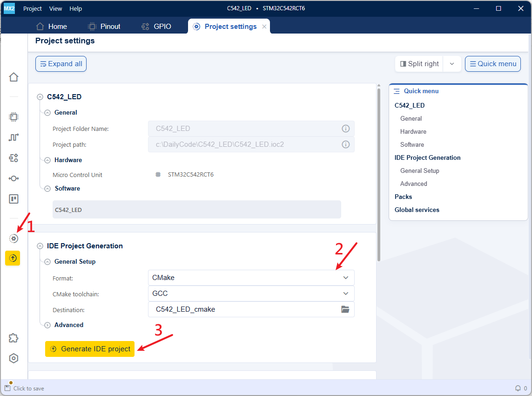Viewport: 532px width, 396px height.
Task: Open the Home icon in left sidebar
Action: click(x=13, y=77)
